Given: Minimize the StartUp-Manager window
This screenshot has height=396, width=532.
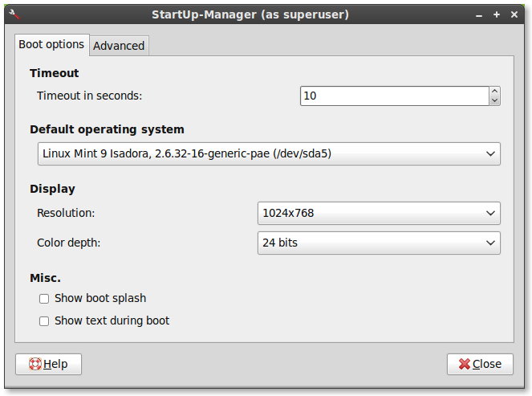Looking at the screenshot, I should pos(479,14).
